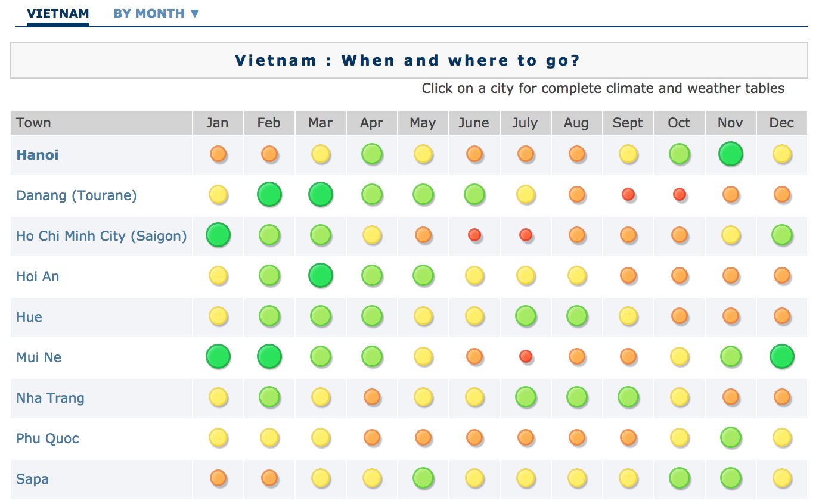Open Hanoi climate page link
The width and height of the screenshot is (819, 504).
[38, 155]
